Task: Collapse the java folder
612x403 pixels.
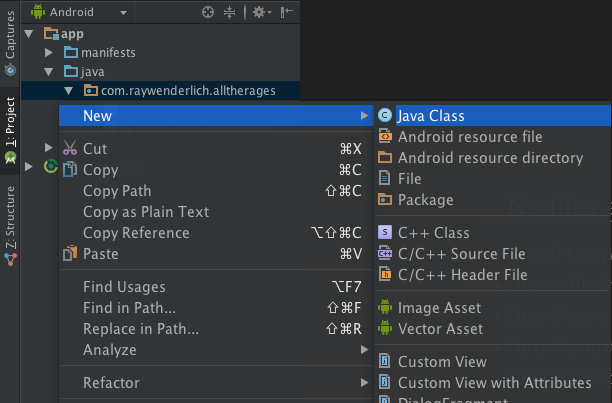Action: pyautogui.click(x=48, y=71)
